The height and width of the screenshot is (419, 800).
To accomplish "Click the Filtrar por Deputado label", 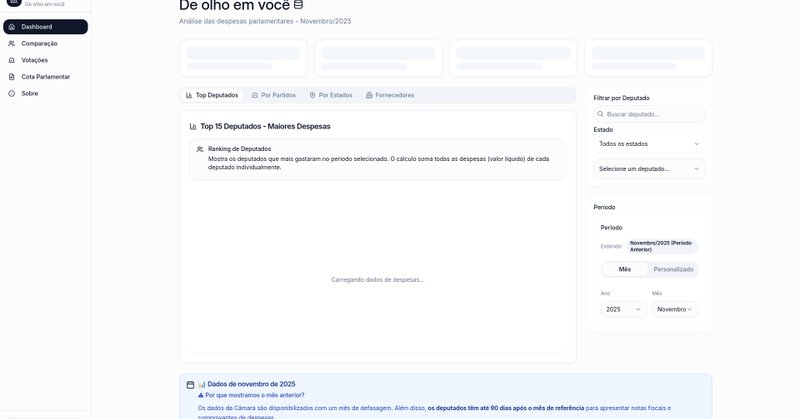I will [x=621, y=98].
